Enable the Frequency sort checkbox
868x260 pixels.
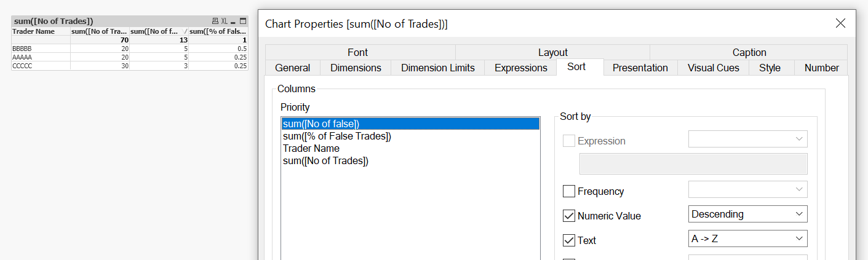tap(569, 191)
